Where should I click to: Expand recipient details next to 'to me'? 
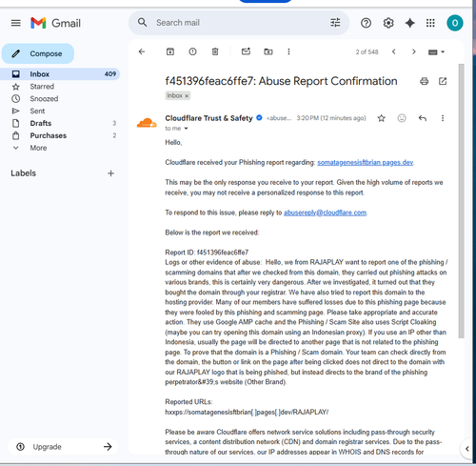187,129
